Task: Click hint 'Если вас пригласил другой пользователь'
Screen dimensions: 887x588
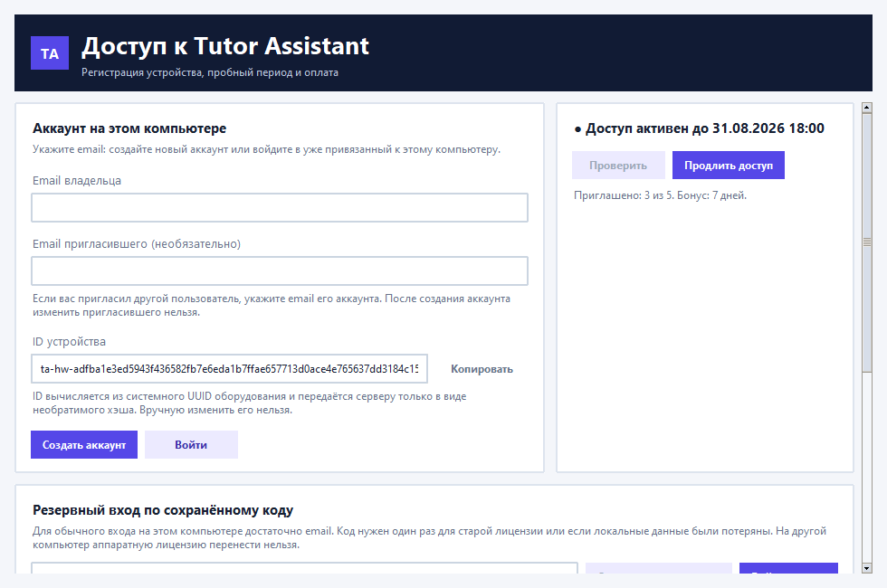Action: tap(272, 306)
